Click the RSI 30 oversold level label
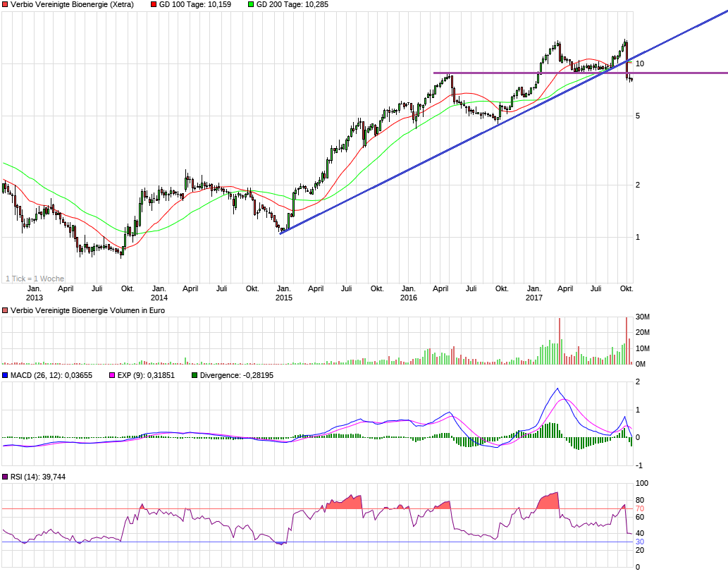Image resolution: width=728 pixels, height=574 pixels. point(640,542)
